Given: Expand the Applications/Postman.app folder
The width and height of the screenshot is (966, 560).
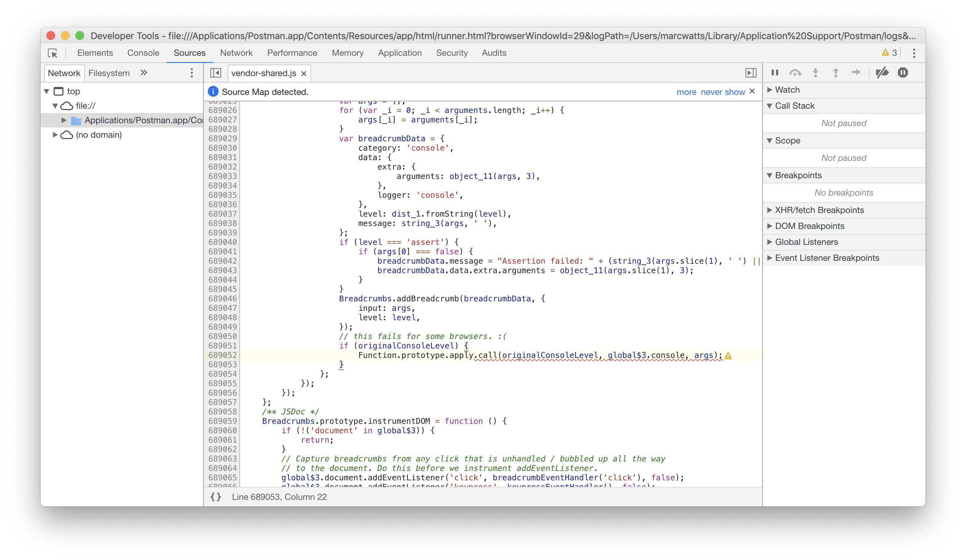Looking at the screenshot, I should [64, 120].
